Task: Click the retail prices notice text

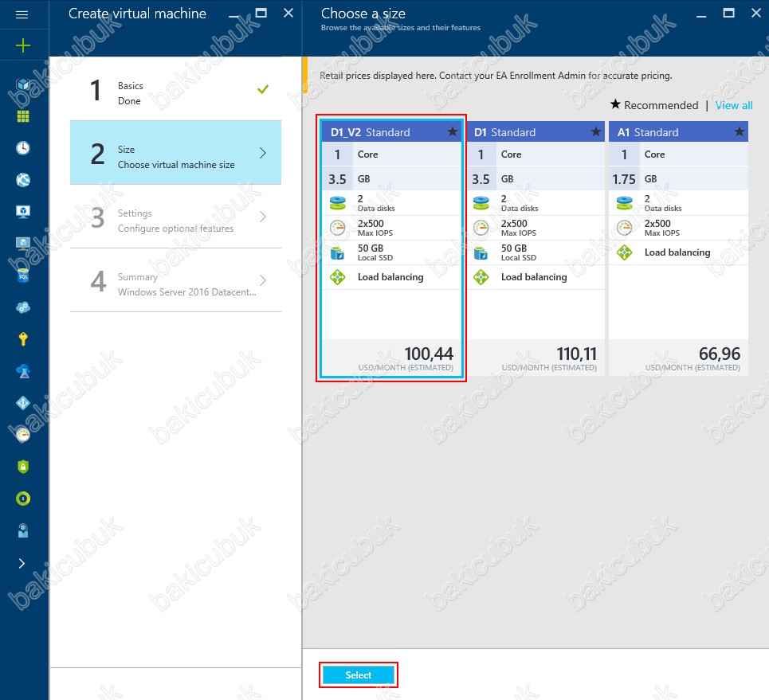Action: (x=496, y=76)
